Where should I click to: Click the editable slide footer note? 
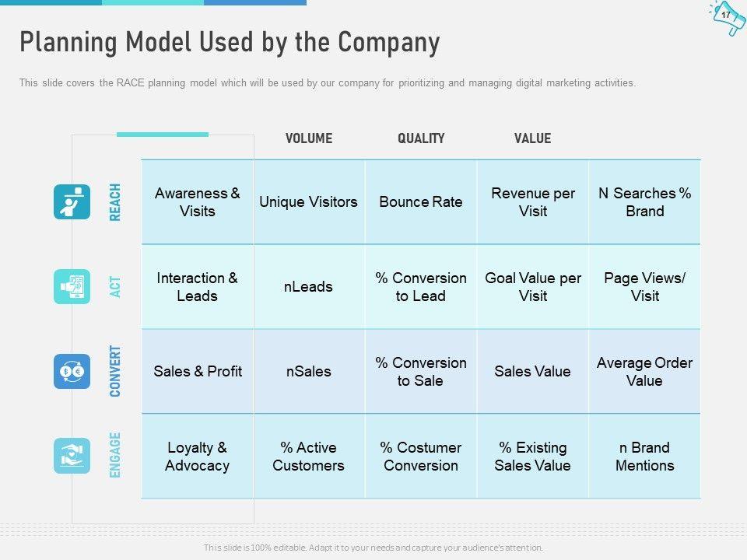373,548
